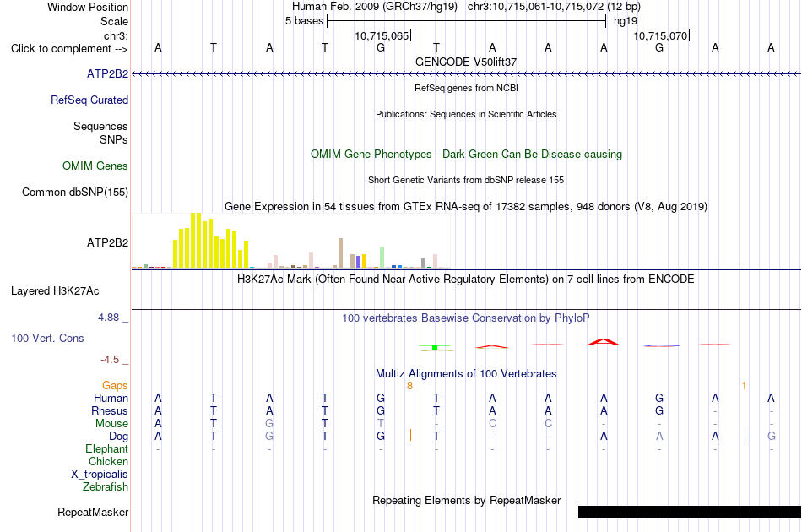
Task: Click the tall red PhyloP conservation peak
Action: [604, 342]
